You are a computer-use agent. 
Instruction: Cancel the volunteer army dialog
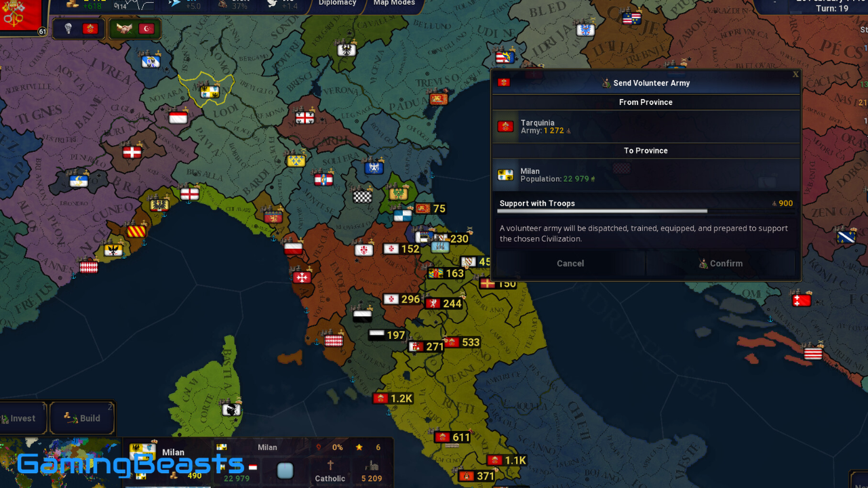point(570,264)
